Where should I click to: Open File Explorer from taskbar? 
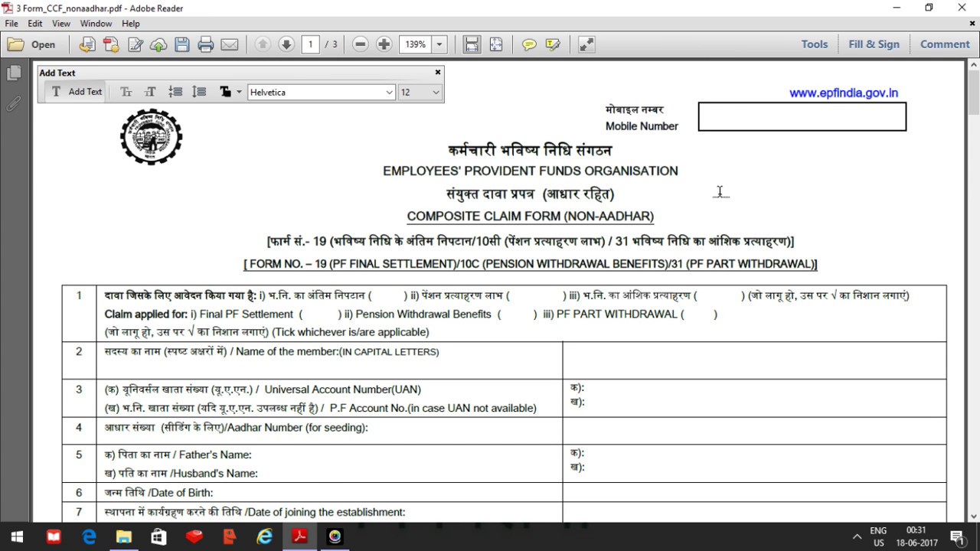pos(123,537)
